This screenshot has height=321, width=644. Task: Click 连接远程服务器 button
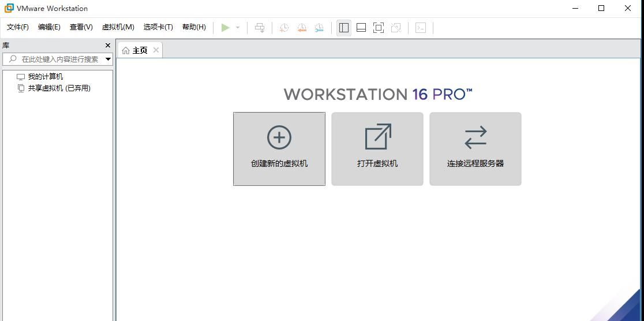pyautogui.click(x=475, y=149)
